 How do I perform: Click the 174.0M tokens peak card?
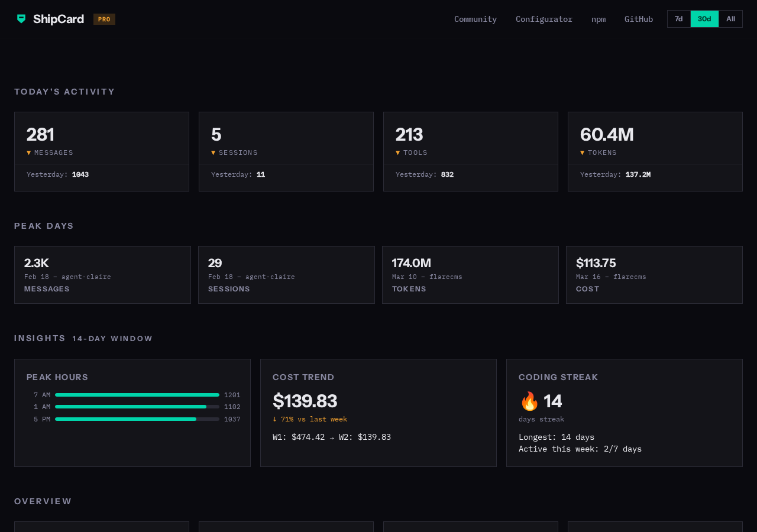(x=470, y=275)
